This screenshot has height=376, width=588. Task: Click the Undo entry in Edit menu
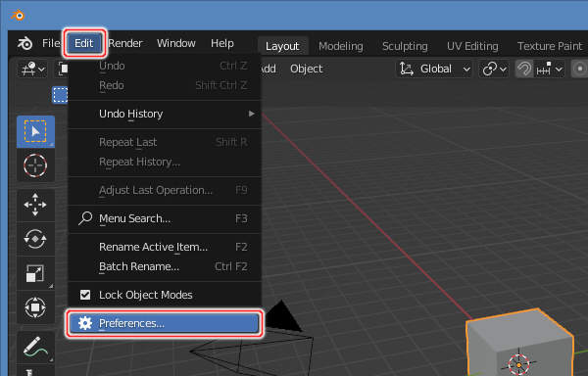(x=165, y=66)
